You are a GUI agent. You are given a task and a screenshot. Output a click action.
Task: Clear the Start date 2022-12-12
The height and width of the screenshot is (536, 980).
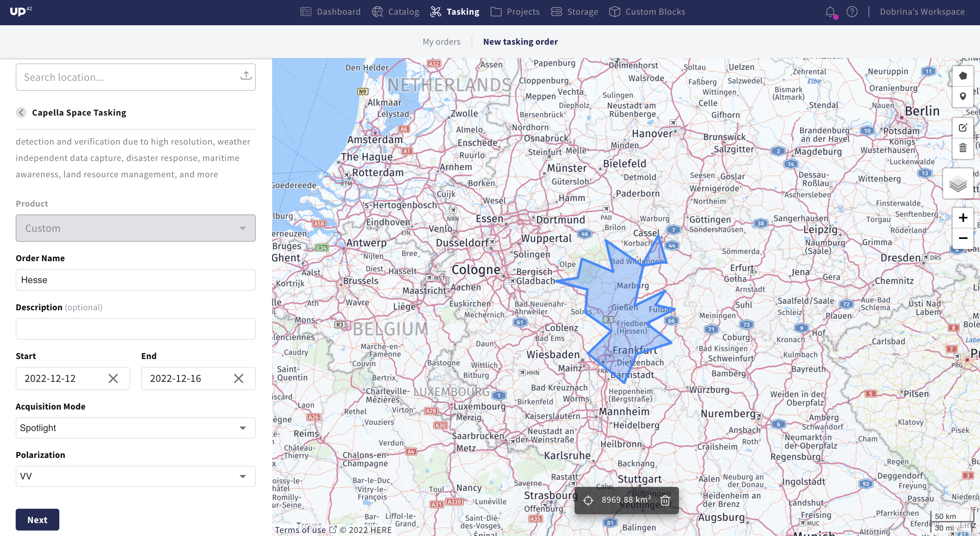(113, 378)
